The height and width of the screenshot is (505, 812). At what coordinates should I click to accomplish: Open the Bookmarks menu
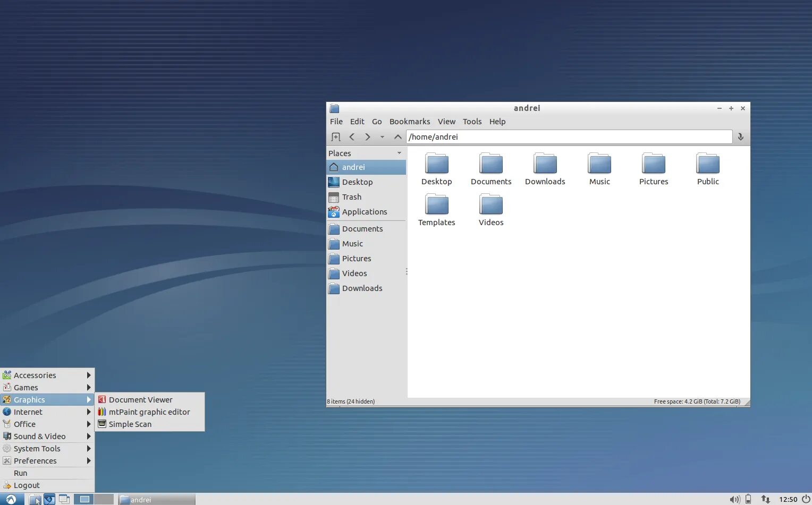410,122
